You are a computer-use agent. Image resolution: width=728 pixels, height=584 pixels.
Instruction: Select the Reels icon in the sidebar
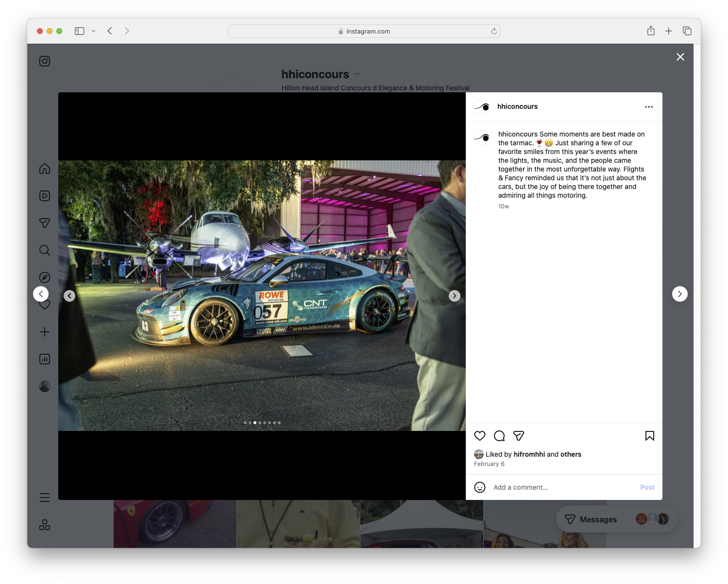(x=44, y=195)
